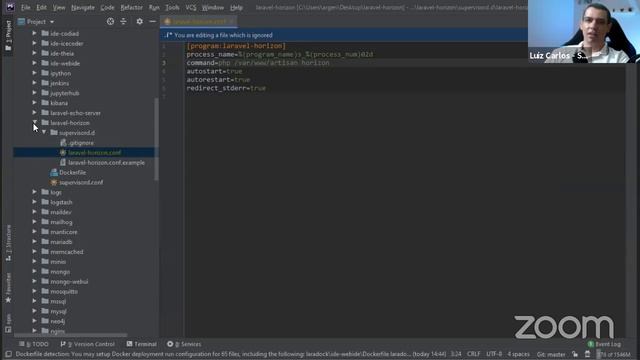Close the laravel-horizon.conf editor tab
This screenshot has width=640, height=360.
pos(231,21)
